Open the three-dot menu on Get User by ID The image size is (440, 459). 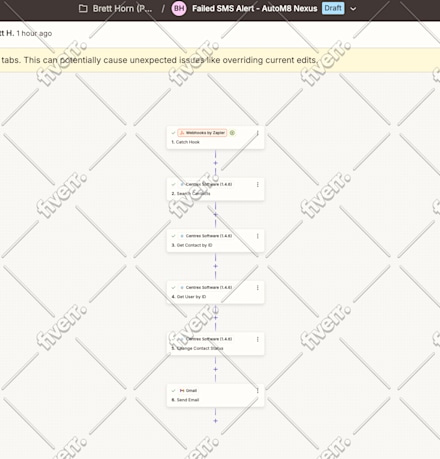tap(258, 288)
